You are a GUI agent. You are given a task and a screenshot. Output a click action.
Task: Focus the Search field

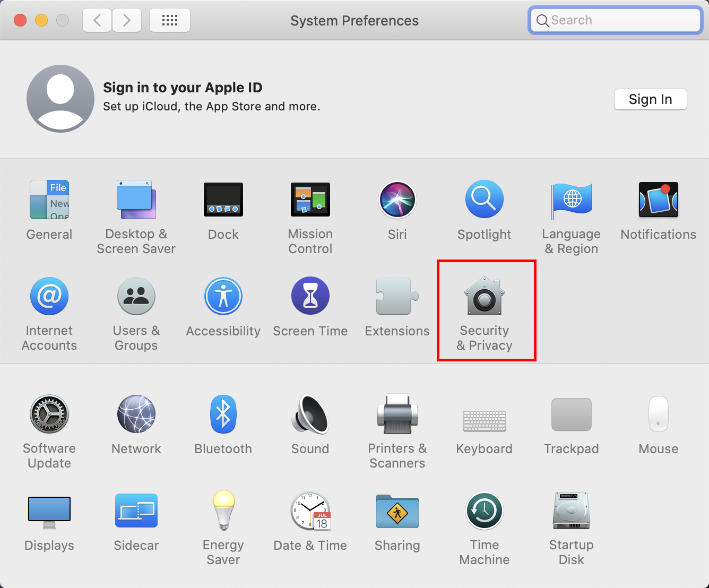coord(616,20)
